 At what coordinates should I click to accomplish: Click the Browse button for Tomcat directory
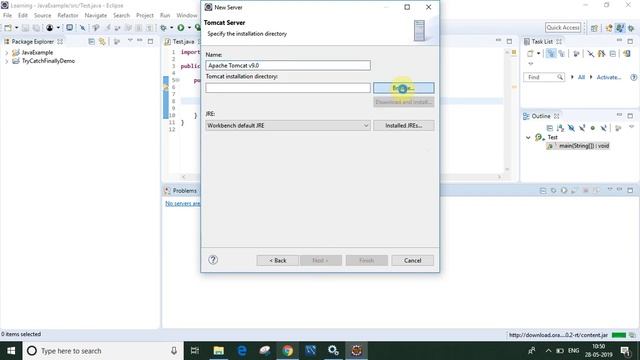click(403, 88)
